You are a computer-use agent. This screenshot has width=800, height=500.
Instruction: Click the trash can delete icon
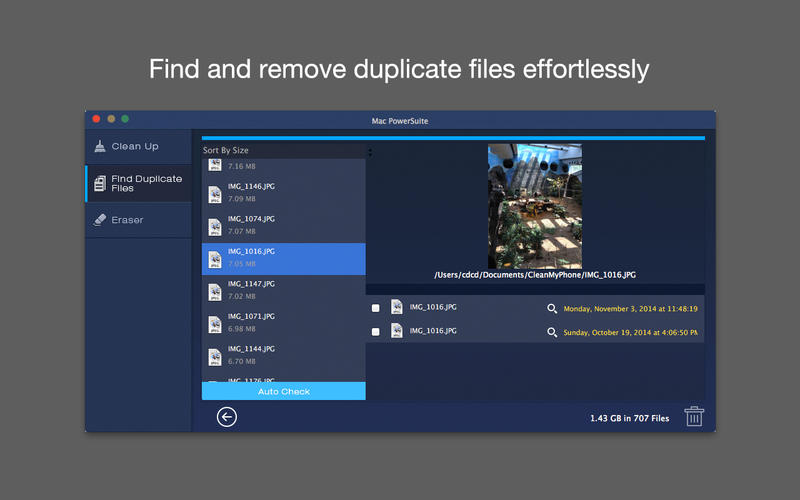point(693,417)
